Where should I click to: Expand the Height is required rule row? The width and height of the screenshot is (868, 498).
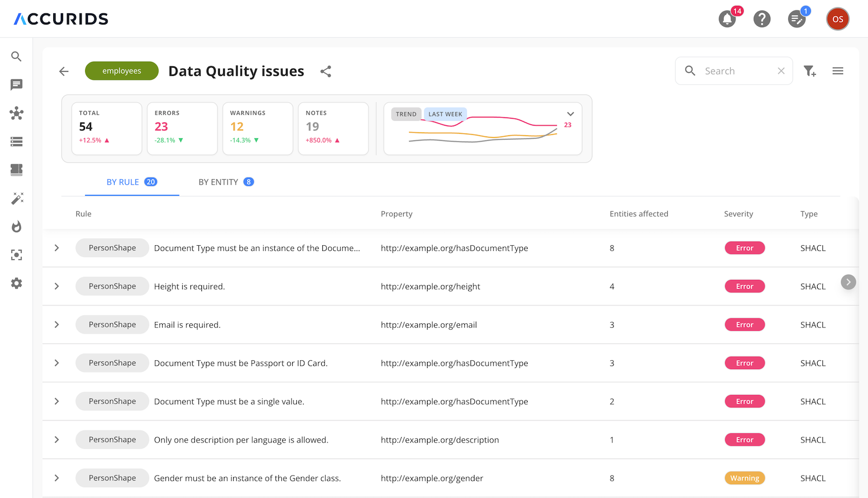56,286
